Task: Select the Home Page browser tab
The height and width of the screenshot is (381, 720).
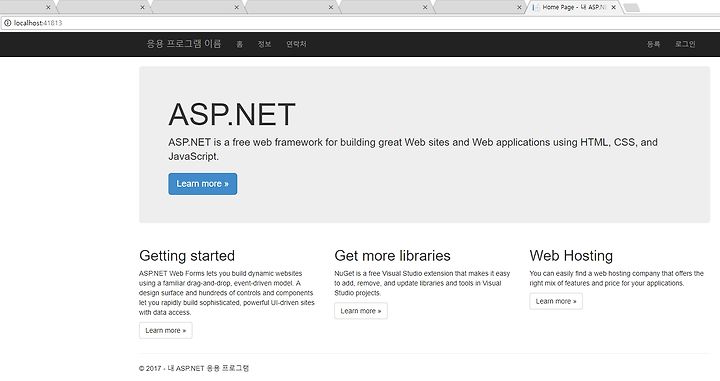Action: (574, 7)
